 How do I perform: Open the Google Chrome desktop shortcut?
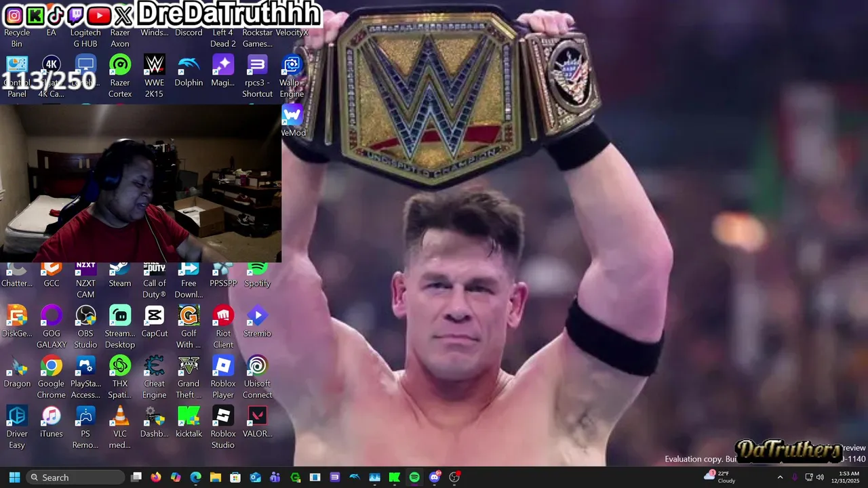point(52,366)
